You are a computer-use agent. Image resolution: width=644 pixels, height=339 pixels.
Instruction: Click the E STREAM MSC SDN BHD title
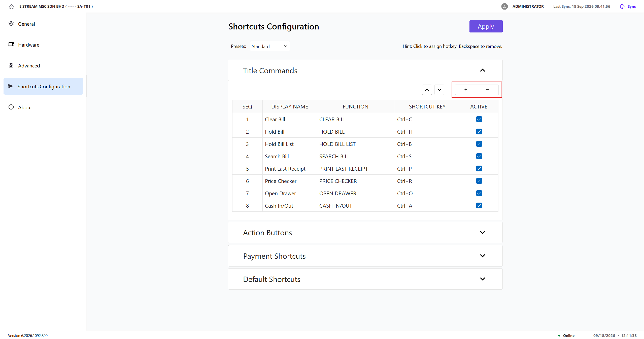pyautogui.click(x=56, y=7)
